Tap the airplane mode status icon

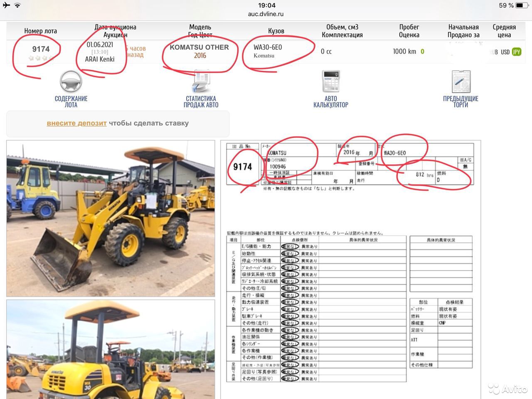tap(6, 5)
